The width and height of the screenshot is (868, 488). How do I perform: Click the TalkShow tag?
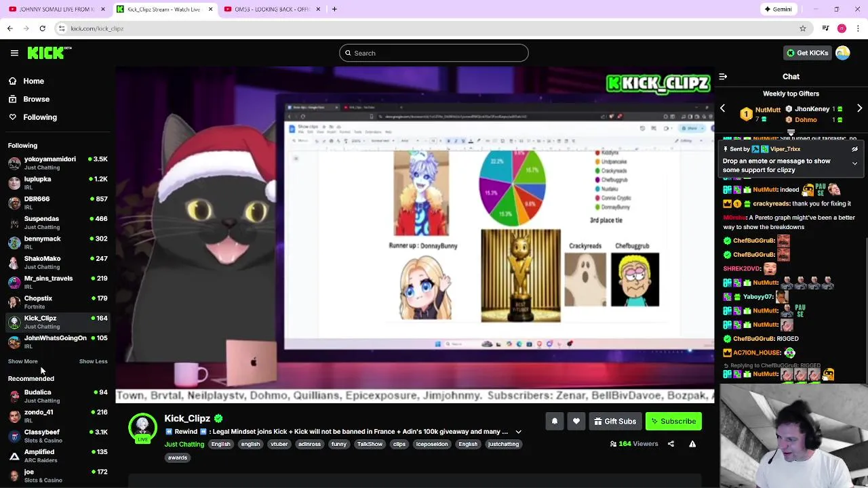click(x=370, y=445)
